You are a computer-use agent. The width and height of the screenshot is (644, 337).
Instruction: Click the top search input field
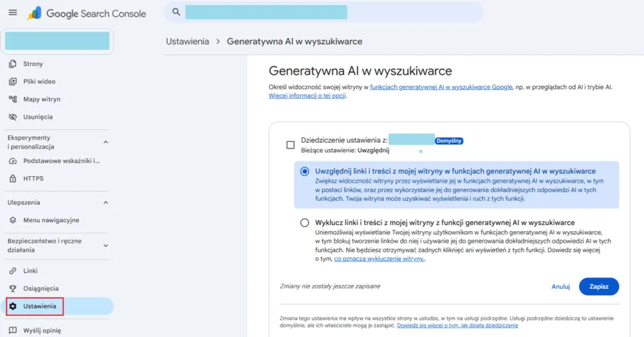[x=323, y=12]
